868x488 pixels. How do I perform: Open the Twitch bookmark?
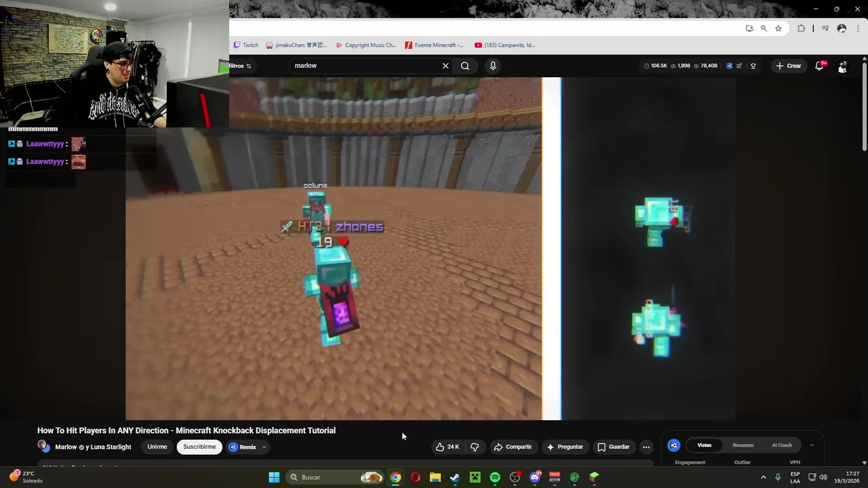point(246,45)
